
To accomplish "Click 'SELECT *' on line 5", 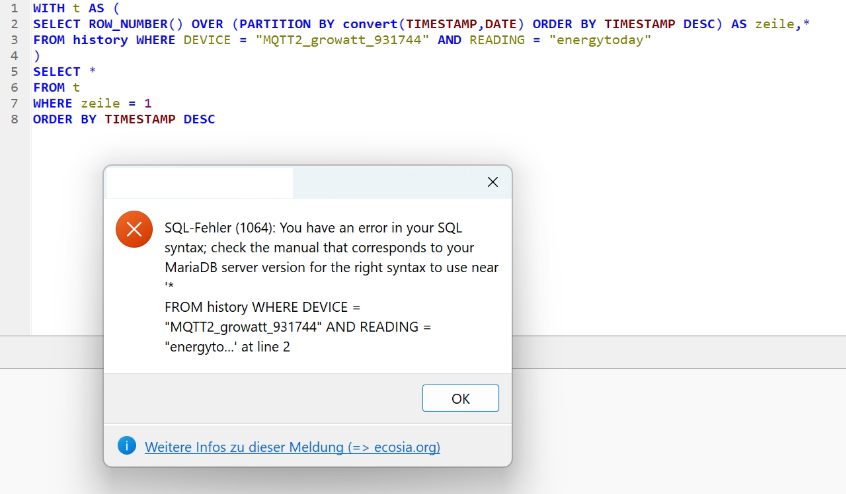I will click(x=64, y=72).
